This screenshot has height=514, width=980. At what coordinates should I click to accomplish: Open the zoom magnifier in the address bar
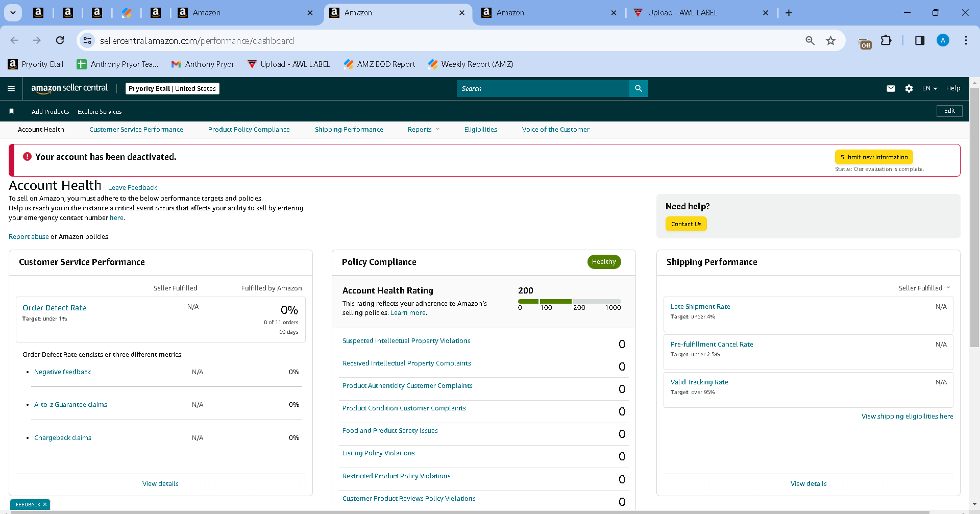click(810, 40)
